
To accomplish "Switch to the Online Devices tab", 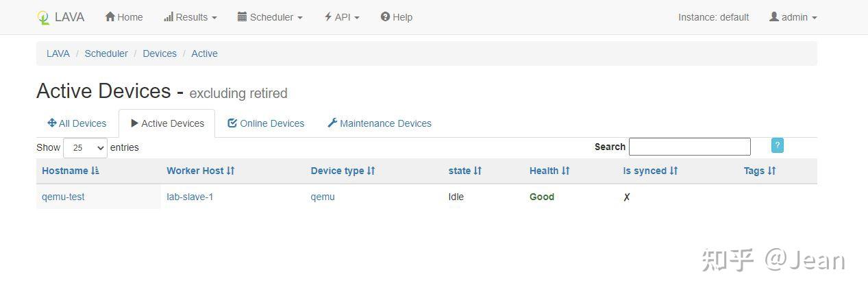I will pos(266,123).
